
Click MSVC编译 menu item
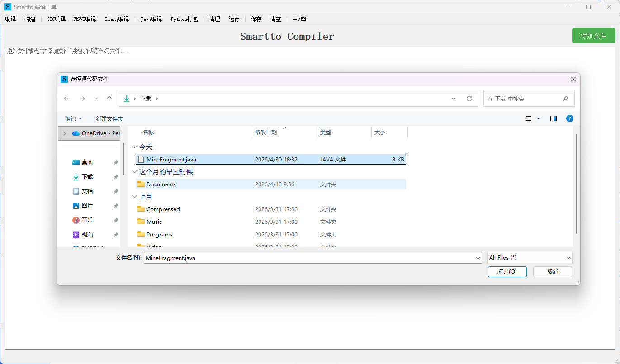[x=85, y=19]
